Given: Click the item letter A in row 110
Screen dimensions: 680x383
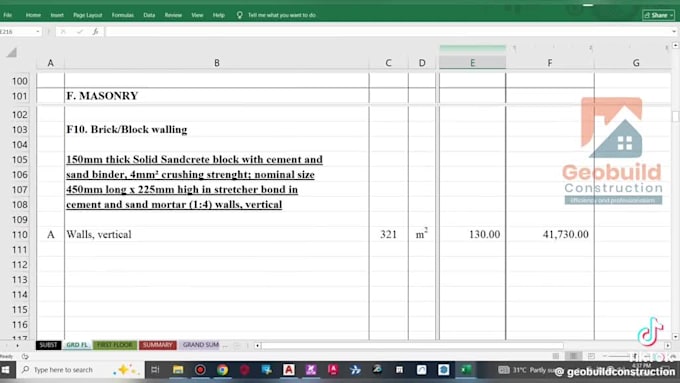Looking at the screenshot, I should [x=51, y=235].
